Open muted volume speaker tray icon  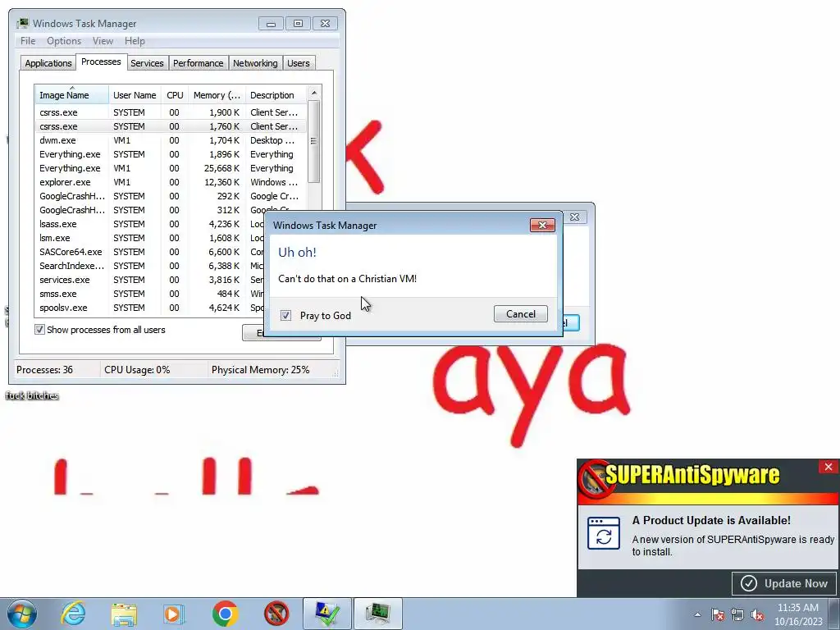pyautogui.click(x=757, y=614)
